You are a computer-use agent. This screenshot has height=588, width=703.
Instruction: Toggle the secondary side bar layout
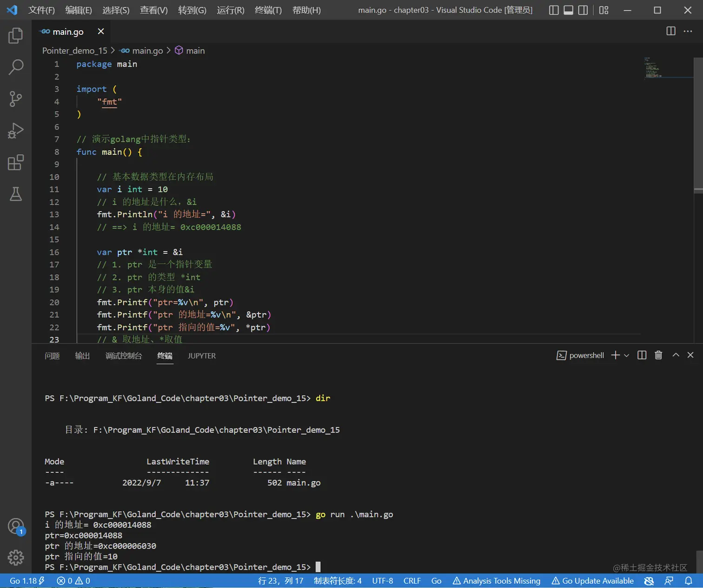pyautogui.click(x=583, y=10)
